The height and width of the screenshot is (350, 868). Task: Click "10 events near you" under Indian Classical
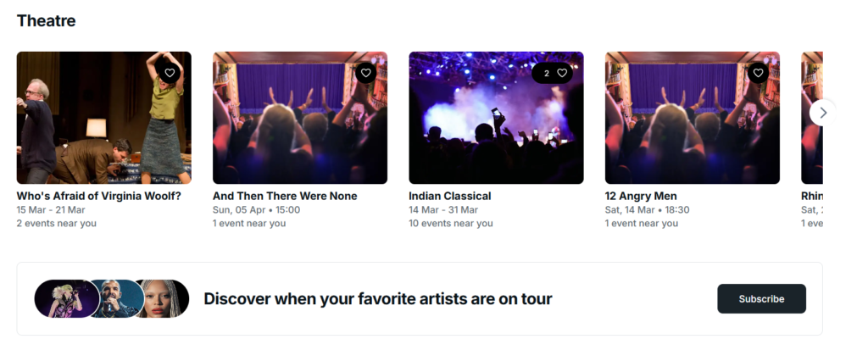click(x=450, y=224)
